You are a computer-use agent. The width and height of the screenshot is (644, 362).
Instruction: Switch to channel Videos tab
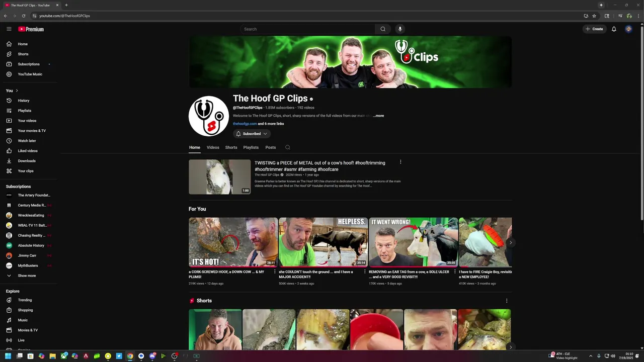pyautogui.click(x=213, y=147)
